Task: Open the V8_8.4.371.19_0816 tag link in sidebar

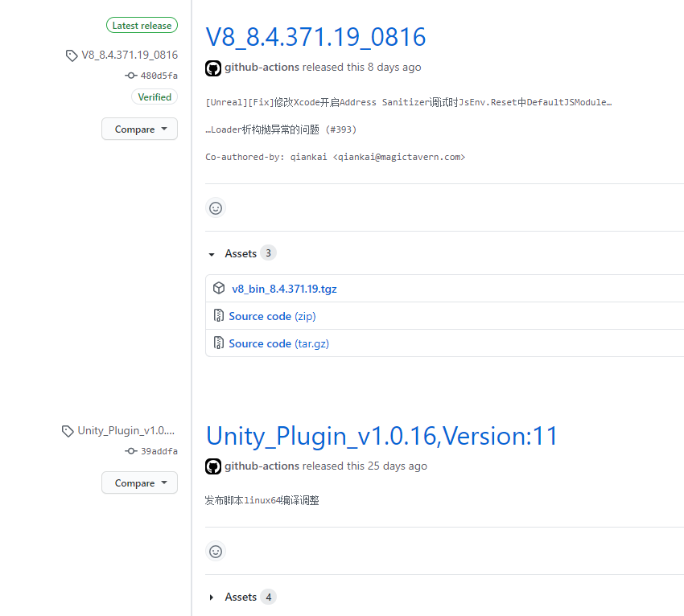Action: coord(130,55)
